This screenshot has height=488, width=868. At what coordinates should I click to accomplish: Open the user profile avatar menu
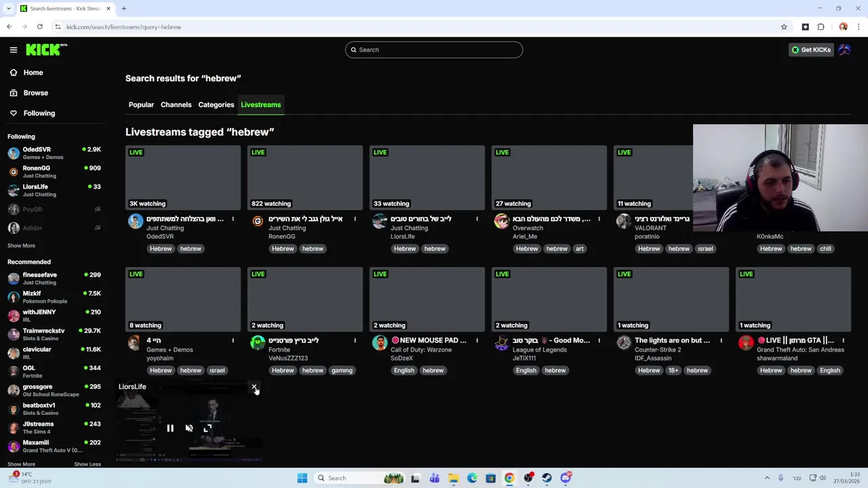click(x=844, y=49)
